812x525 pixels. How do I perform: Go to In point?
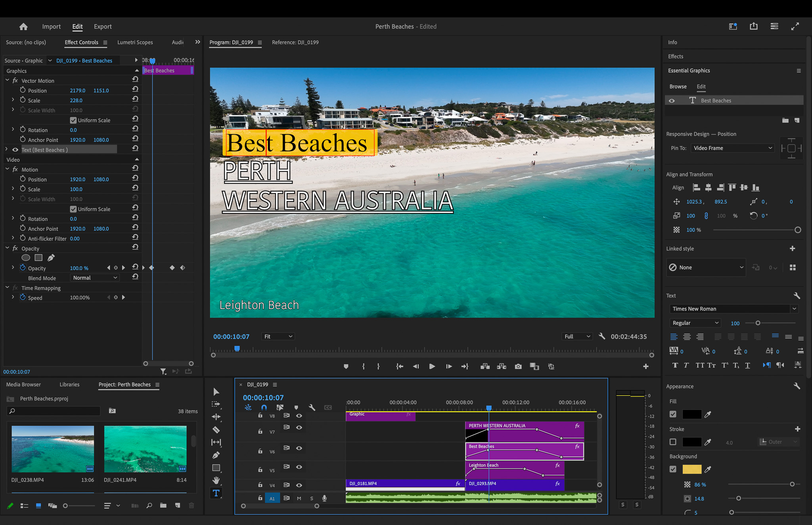[x=399, y=367]
